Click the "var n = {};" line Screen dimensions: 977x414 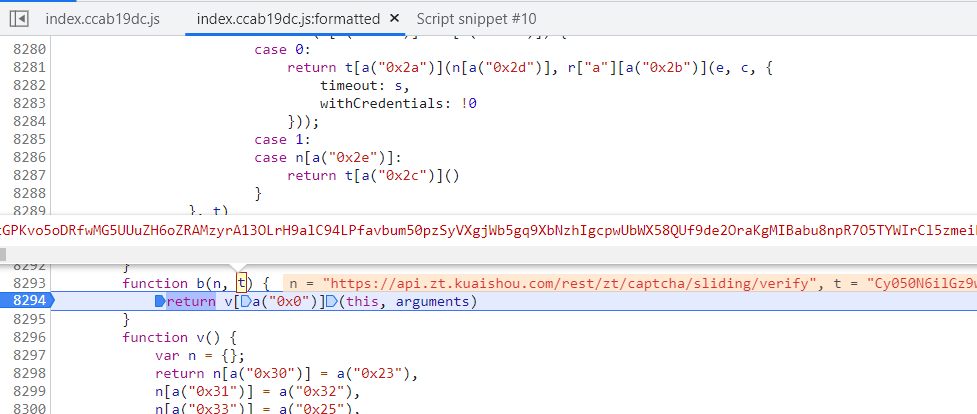201,355
